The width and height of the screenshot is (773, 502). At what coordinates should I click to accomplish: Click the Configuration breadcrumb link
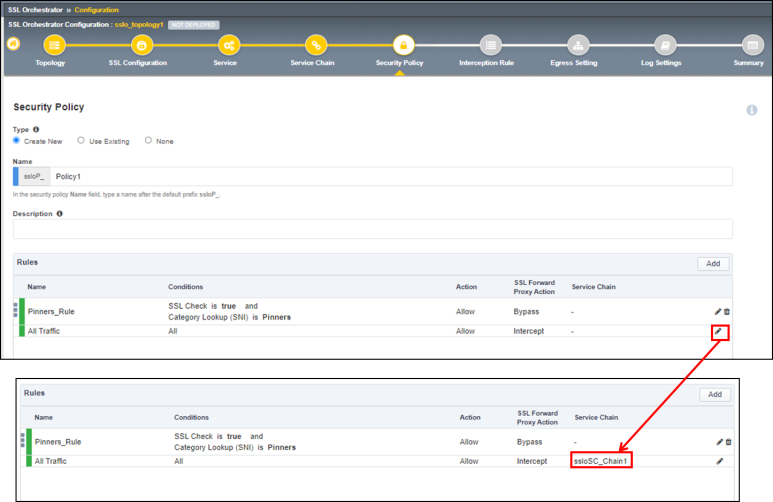point(97,10)
